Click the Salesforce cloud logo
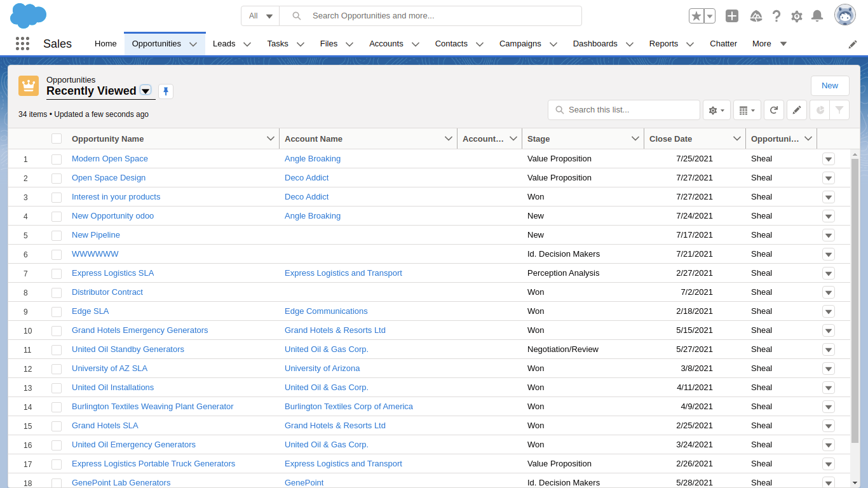Image resolution: width=868 pixels, height=488 pixels. 29,15
